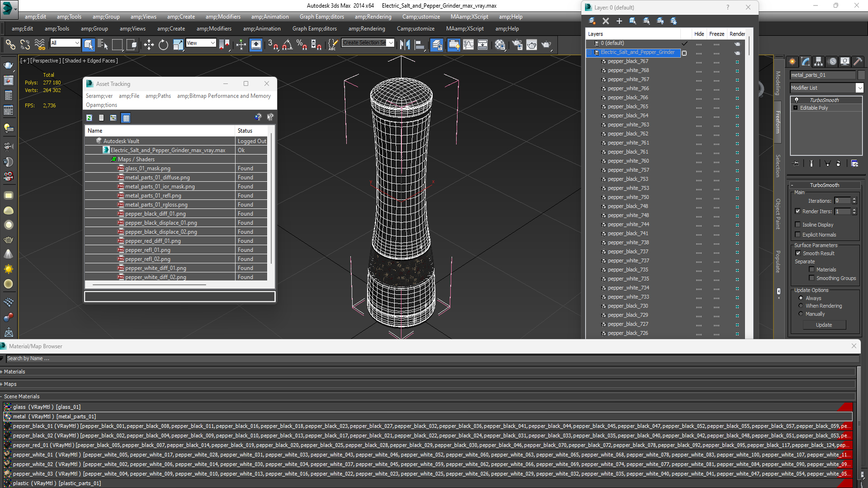Open the Rendering menu in top bar

(373, 17)
